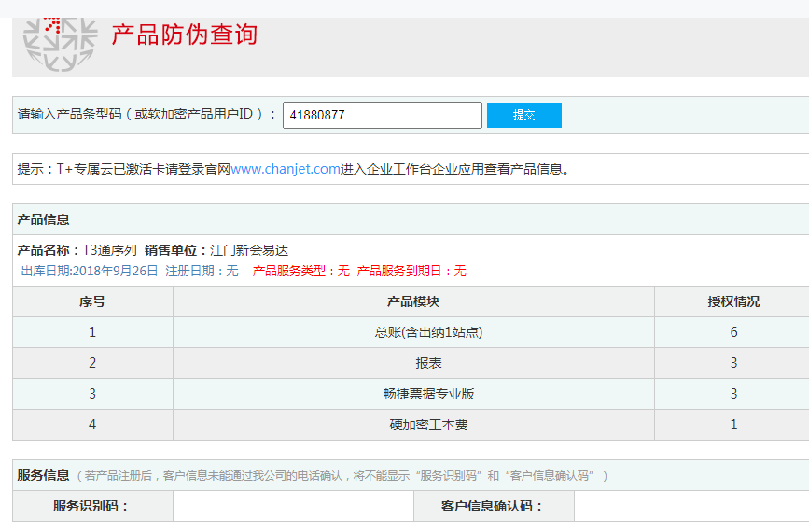
Task: Click authorization value for 畅捷票据专业版
Action: point(733,394)
